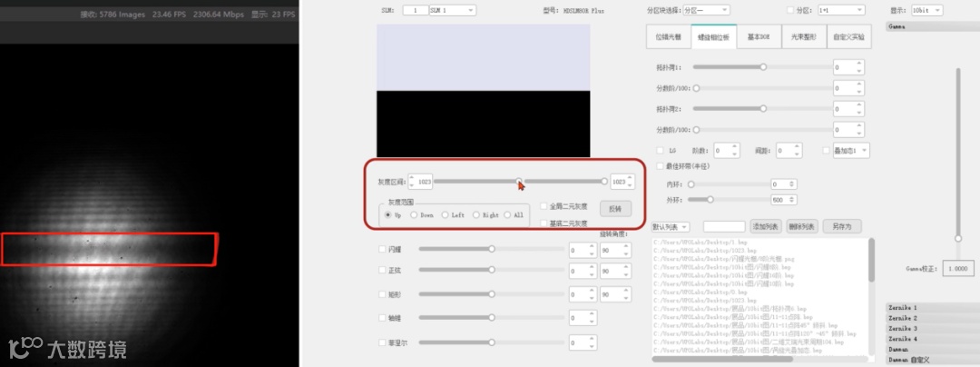Select the Right gray range radio
980x367 pixels.
click(x=476, y=215)
